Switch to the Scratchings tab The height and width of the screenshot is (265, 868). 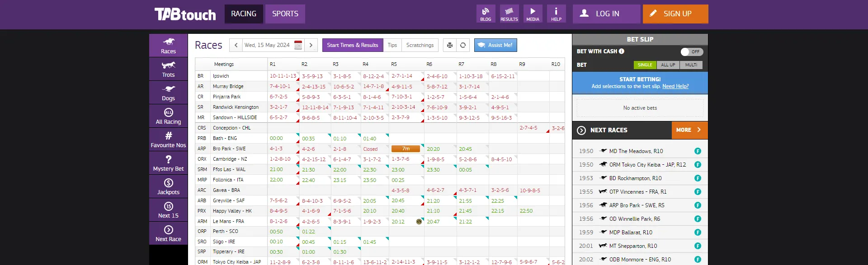point(420,45)
